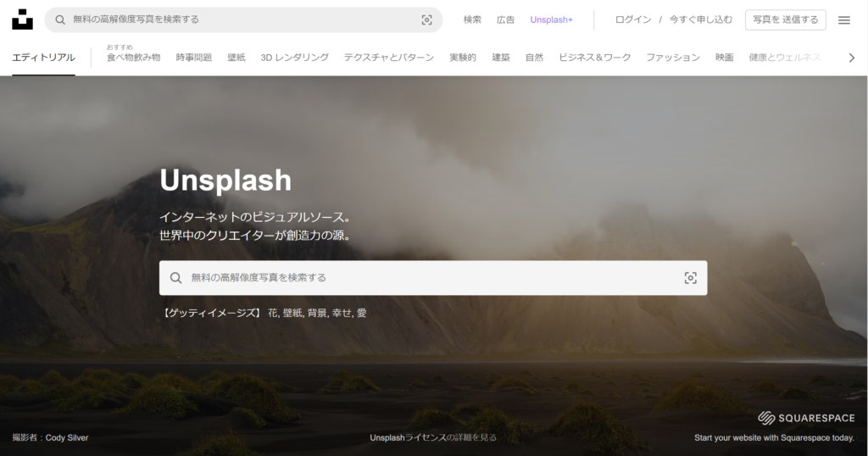Open the 3D レンダリング category

point(294,58)
